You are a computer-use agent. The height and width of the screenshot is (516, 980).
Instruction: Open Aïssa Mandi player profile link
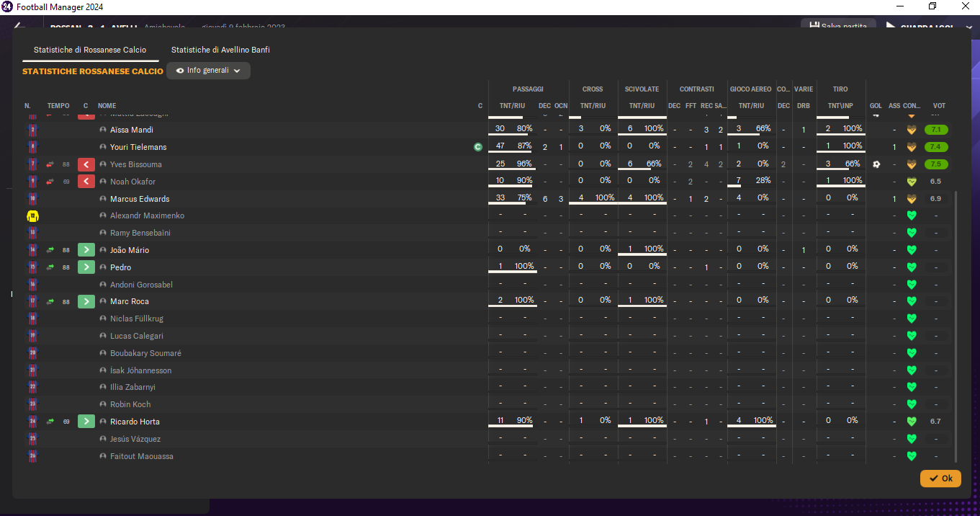132,130
